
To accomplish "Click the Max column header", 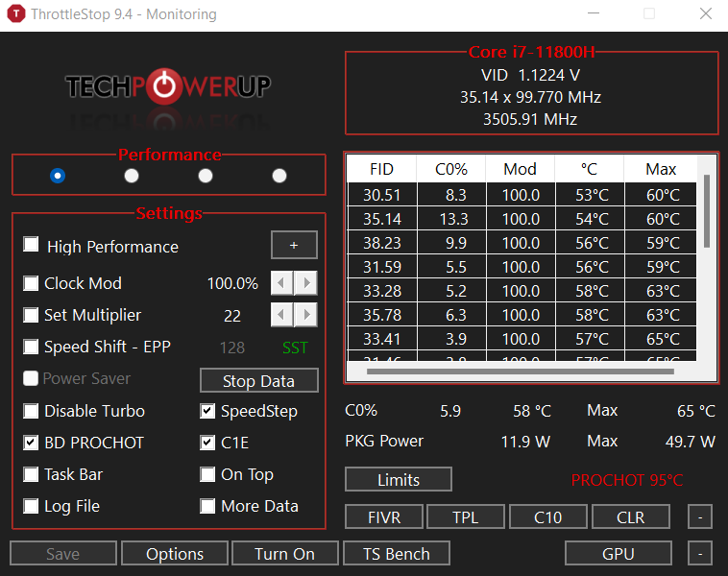I will tap(660, 169).
